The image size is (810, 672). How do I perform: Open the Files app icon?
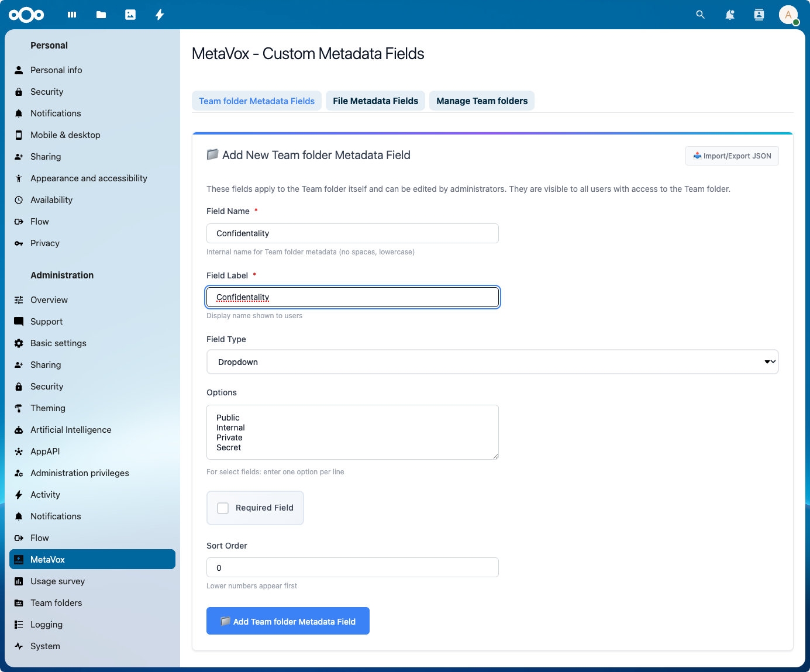[101, 15]
